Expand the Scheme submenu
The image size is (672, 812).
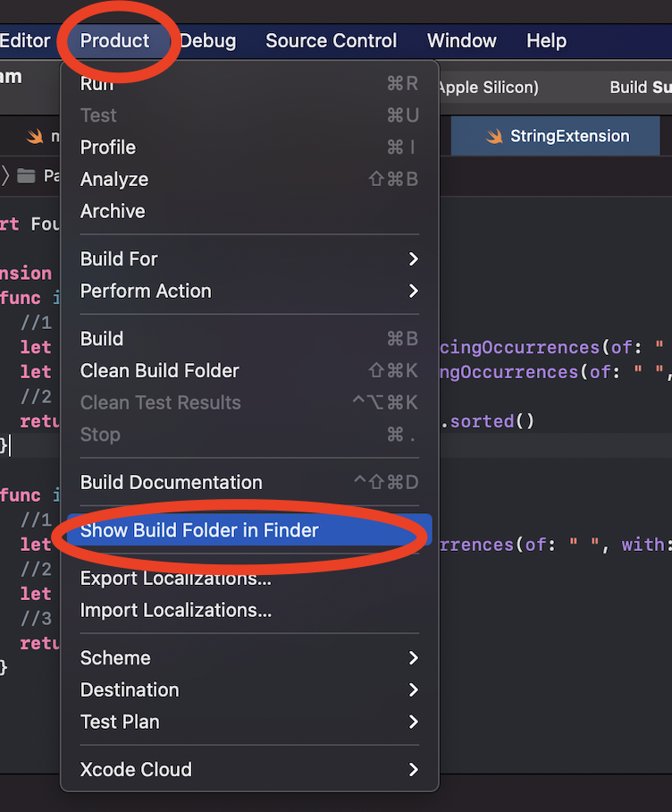(115, 657)
